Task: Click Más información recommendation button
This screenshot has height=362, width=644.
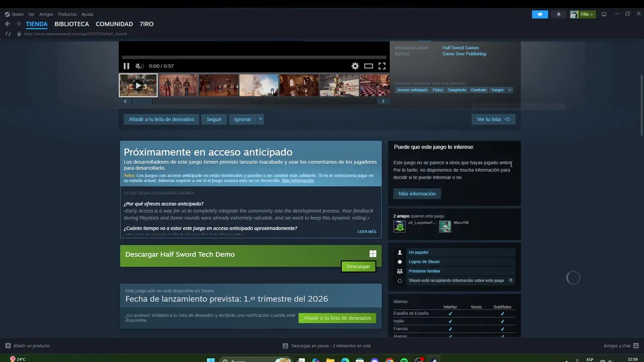Action: 417,194
